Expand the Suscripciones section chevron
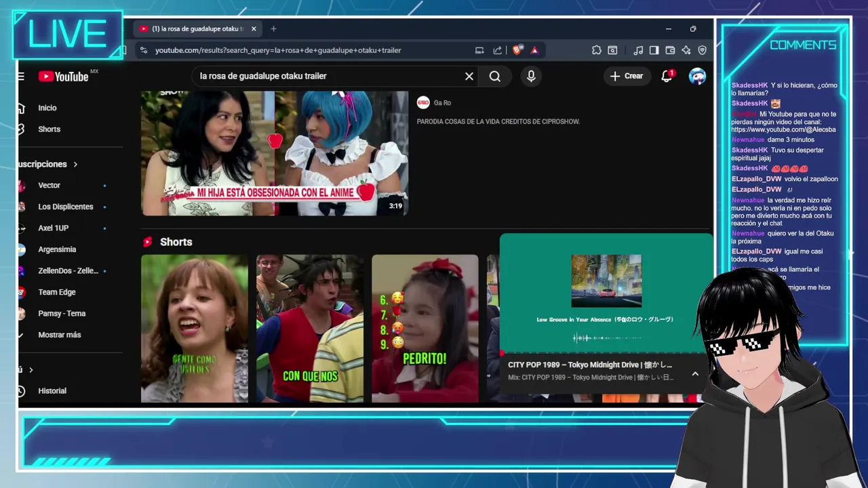The width and height of the screenshot is (868, 488). point(75,164)
